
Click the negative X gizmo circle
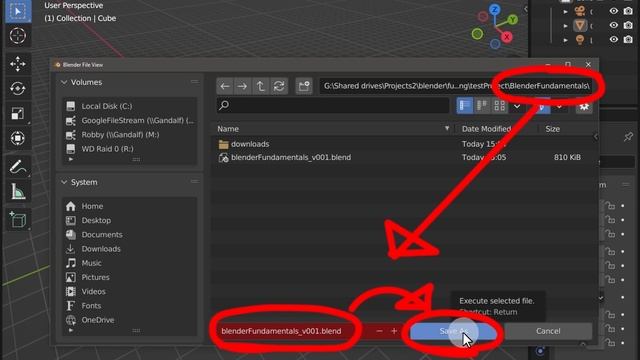(x=483, y=17)
